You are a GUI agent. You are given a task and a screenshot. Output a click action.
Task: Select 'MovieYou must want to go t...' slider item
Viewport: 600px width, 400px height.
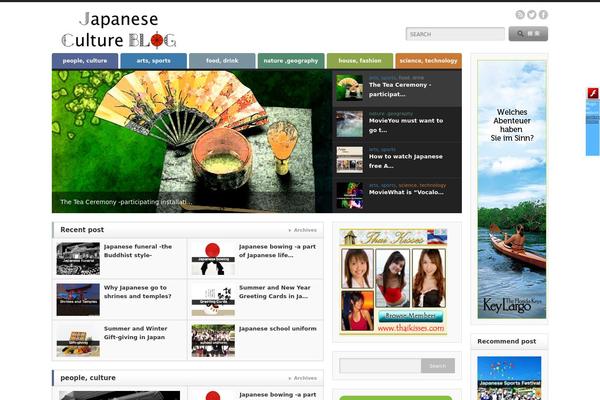pyautogui.click(x=397, y=124)
